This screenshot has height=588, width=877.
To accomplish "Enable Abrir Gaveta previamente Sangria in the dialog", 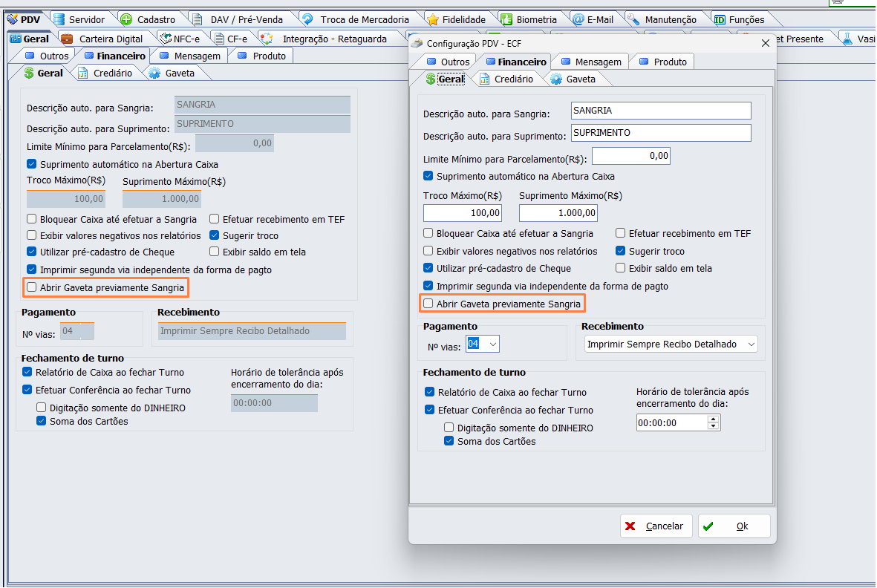I will [428, 304].
